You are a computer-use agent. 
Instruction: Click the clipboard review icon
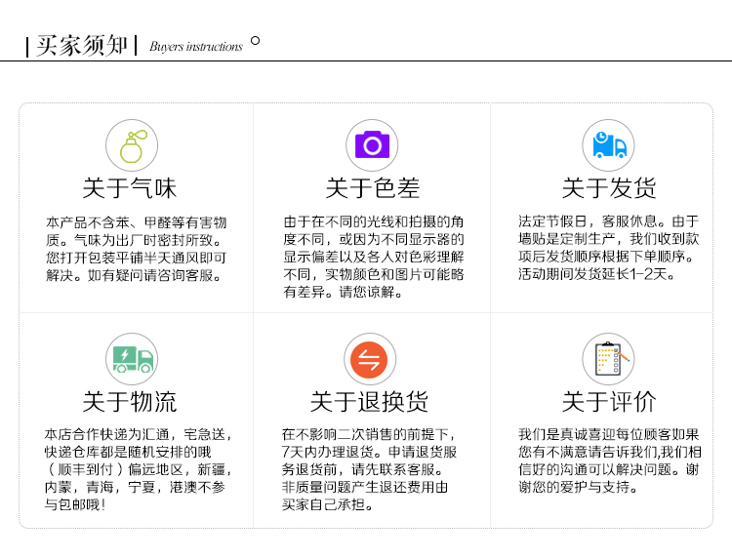coord(608,359)
